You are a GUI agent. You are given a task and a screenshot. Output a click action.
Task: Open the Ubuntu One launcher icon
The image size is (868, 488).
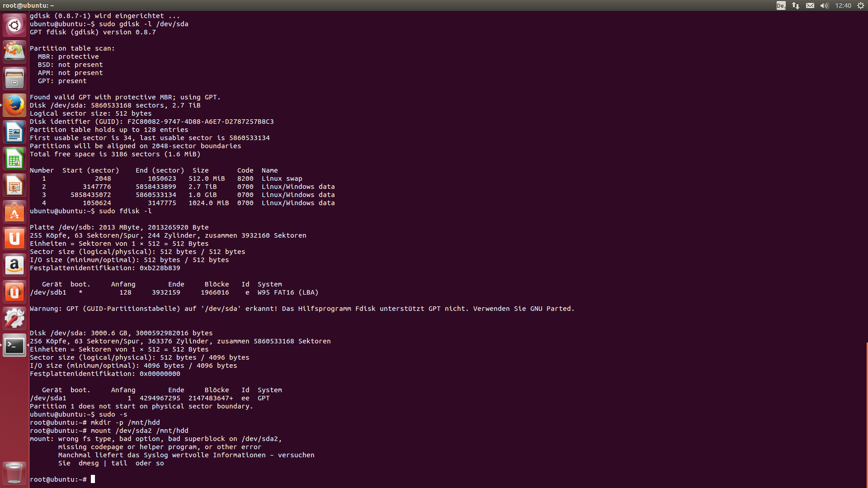[x=14, y=239]
